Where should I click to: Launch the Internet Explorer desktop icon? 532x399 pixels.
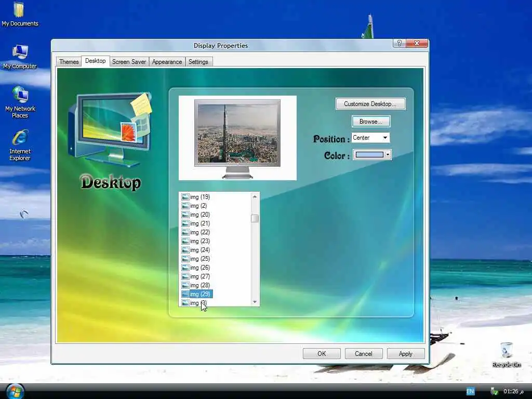click(x=20, y=145)
